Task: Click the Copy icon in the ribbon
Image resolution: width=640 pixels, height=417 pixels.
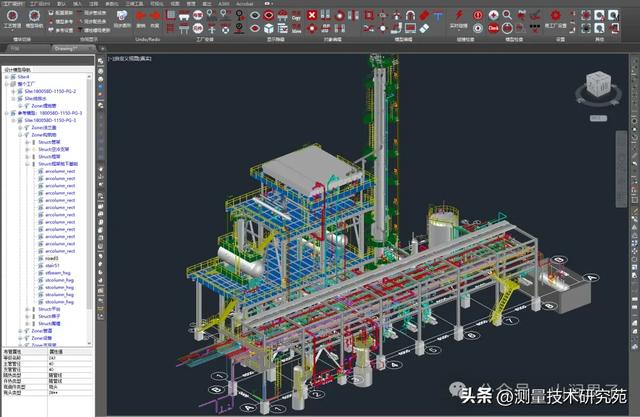Action: 296,16
